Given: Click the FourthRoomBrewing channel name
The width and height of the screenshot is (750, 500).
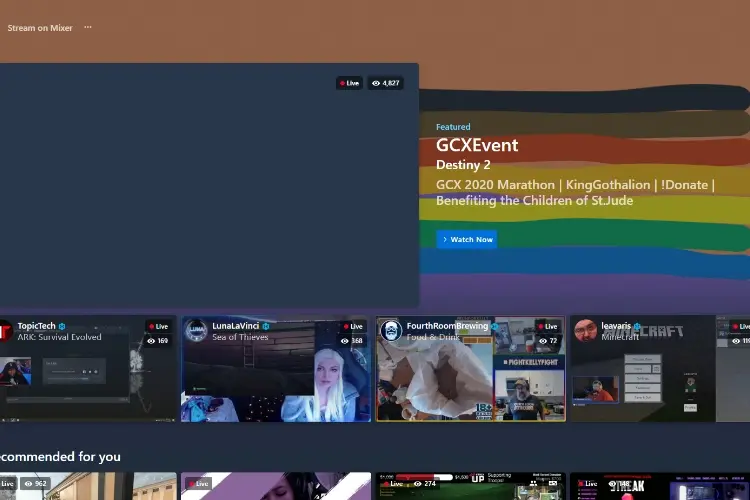Looking at the screenshot, I should pyautogui.click(x=447, y=326).
